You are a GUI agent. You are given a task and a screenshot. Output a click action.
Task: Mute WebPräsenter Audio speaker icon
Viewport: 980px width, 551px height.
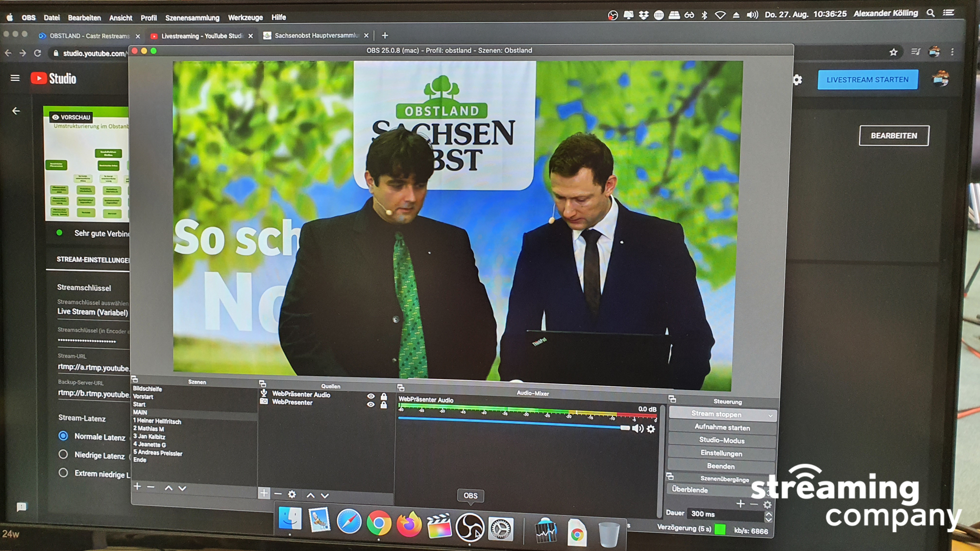[x=638, y=429]
